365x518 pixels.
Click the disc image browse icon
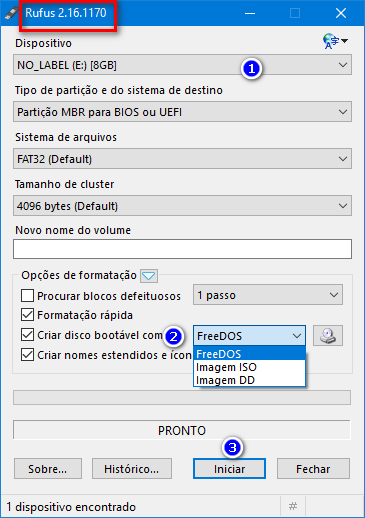pyautogui.click(x=328, y=335)
